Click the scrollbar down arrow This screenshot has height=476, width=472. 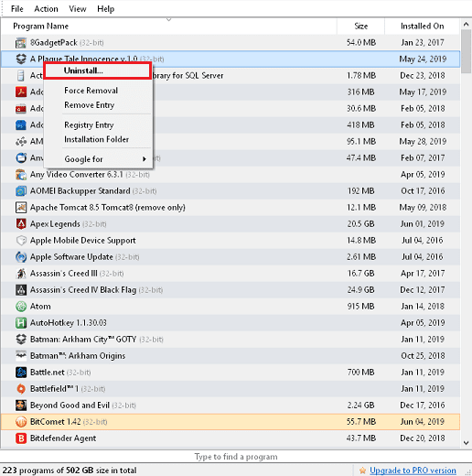click(466, 443)
